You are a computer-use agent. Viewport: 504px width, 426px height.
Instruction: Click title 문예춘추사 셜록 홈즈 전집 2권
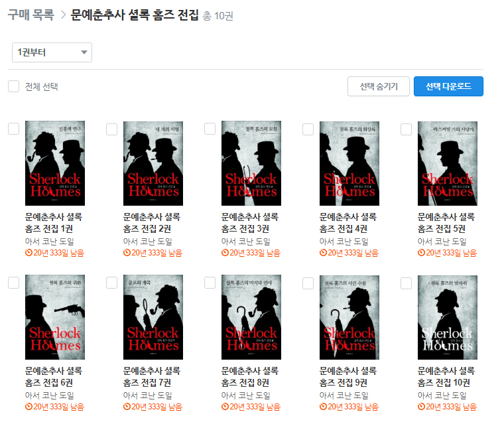tap(152, 222)
